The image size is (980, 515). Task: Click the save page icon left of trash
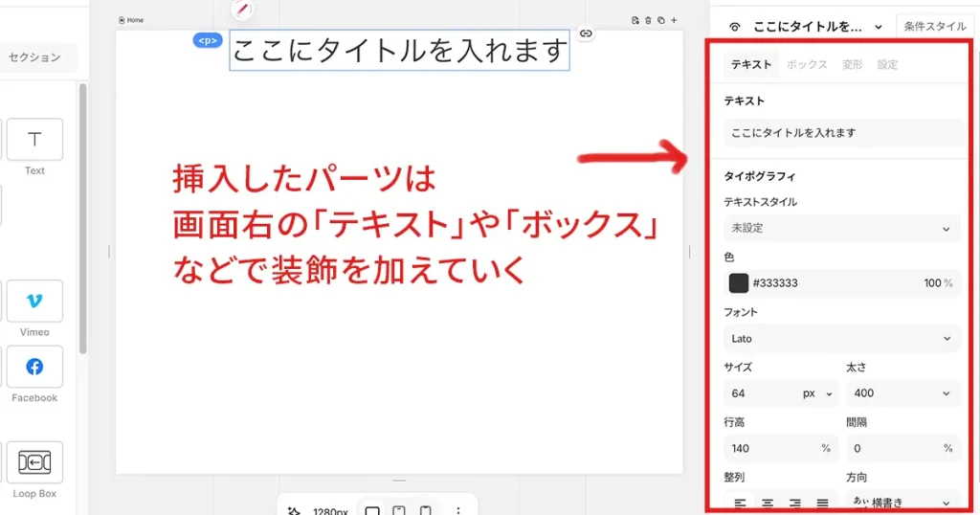click(635, 21)
